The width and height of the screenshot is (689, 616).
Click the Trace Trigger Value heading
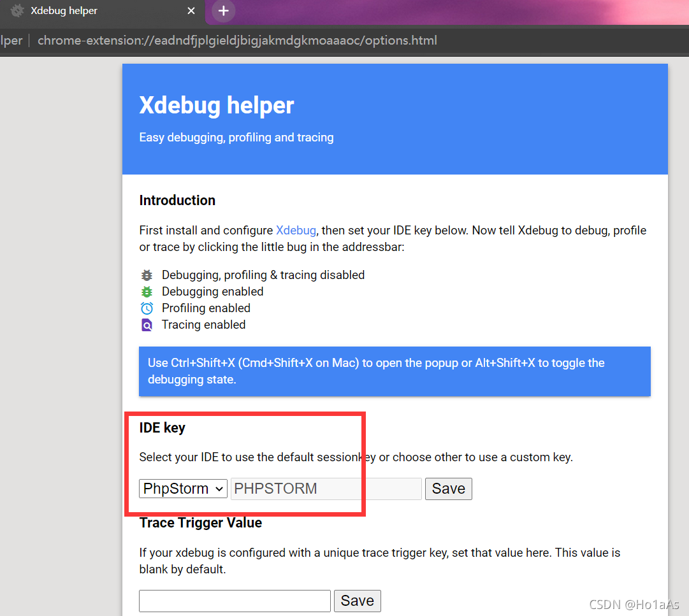tap(200, 523)
